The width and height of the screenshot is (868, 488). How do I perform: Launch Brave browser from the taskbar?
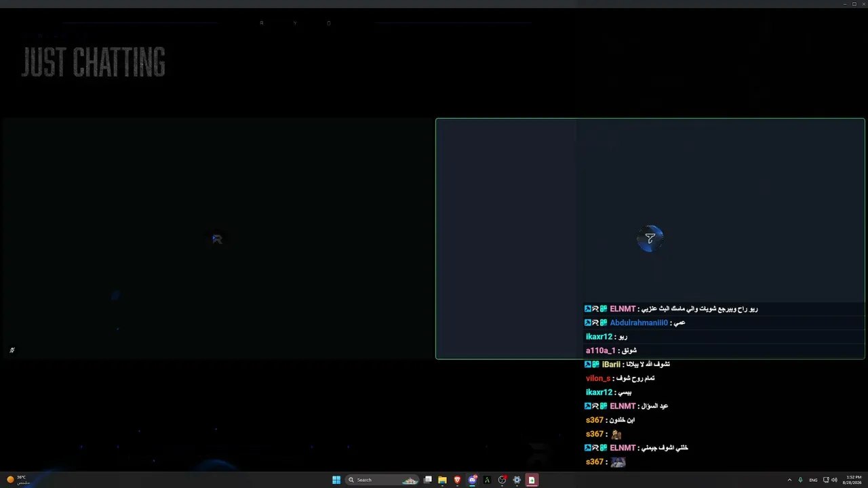click(x=457, y=480)
